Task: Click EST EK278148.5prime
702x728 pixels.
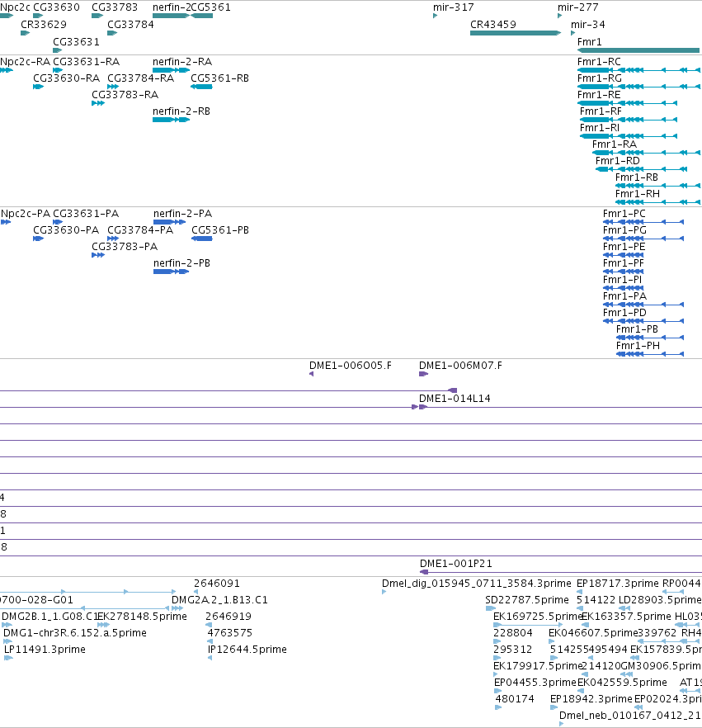Action: (143, 616)
